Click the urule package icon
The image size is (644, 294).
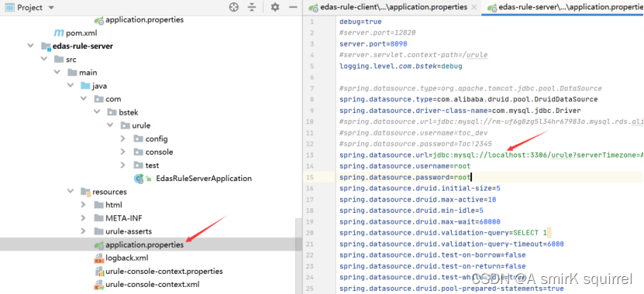coord(125,125)
